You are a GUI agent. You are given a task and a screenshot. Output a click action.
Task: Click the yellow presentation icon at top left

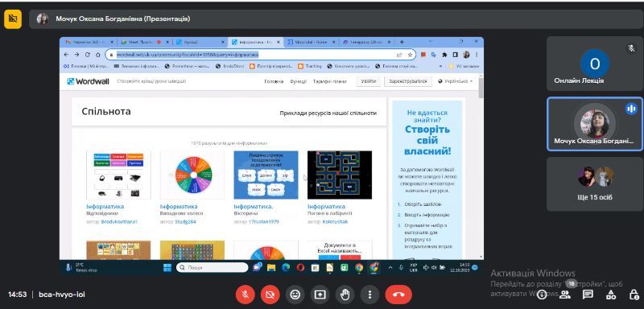coord(13,19)
